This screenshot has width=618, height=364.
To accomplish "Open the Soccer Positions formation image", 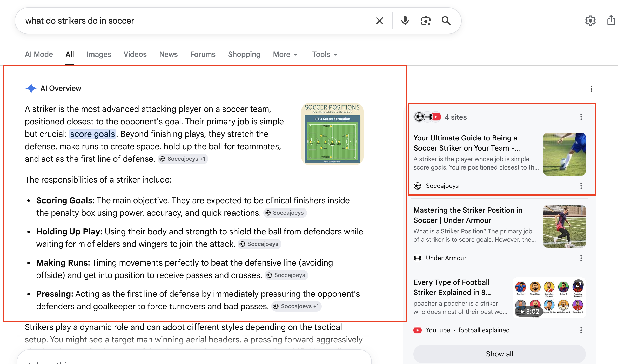I will (332, 134).
